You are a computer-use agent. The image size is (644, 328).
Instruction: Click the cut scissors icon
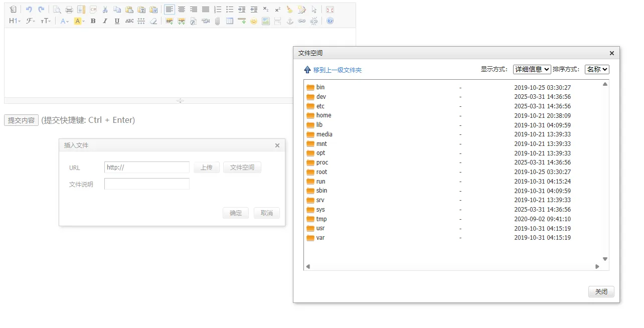click(x=105, y=10)
